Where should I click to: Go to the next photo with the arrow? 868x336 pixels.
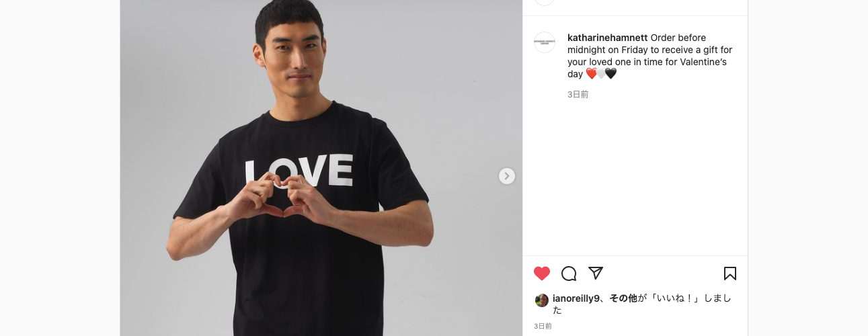point(507,176)
